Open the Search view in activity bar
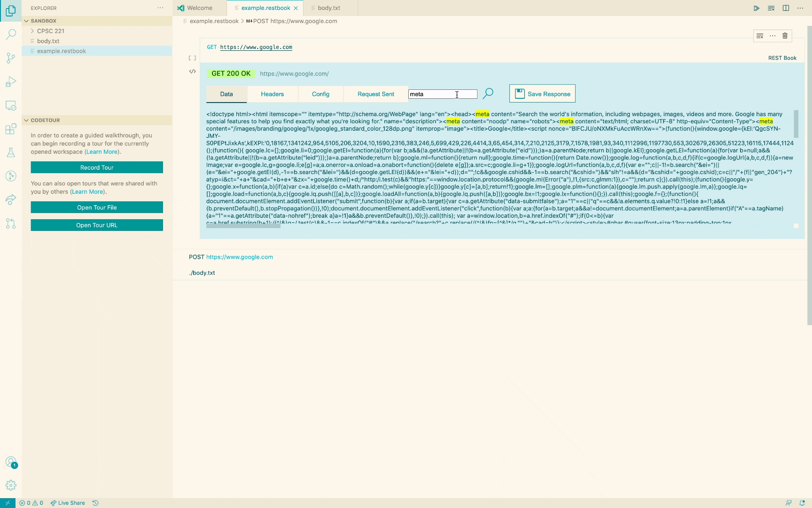Viewport: 812px width, 508px height. [11, 34]
